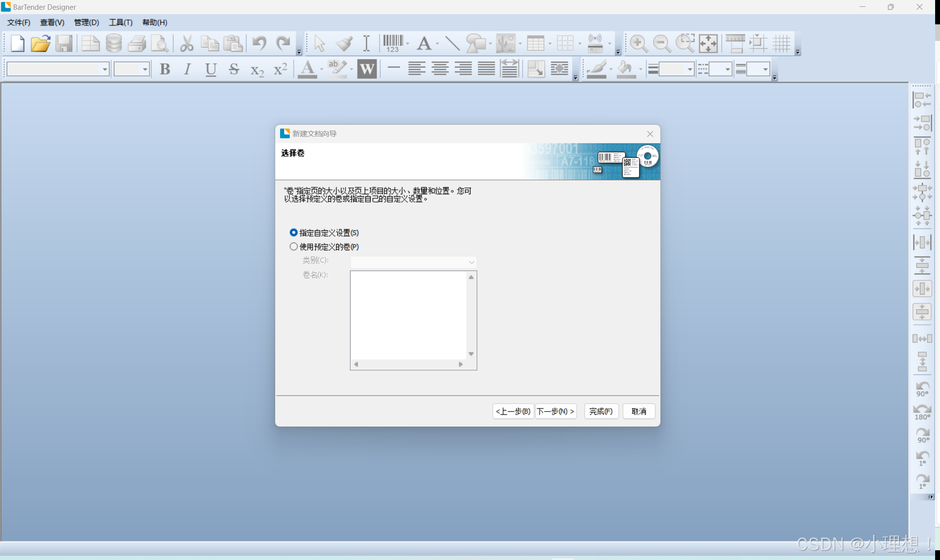The height and width of the screenshot is (560, 940).
Task: Open the font name dropdown
Action: click(x=105, y=69)
